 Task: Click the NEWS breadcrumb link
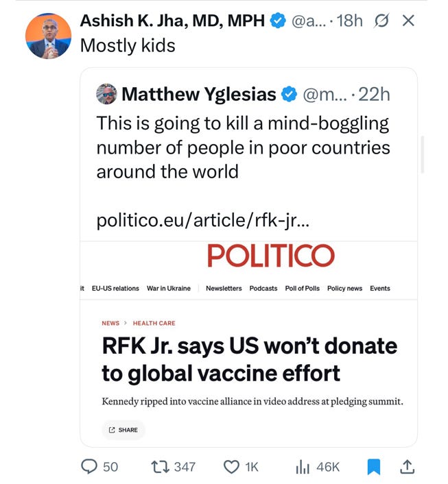(x=110, y=323)
